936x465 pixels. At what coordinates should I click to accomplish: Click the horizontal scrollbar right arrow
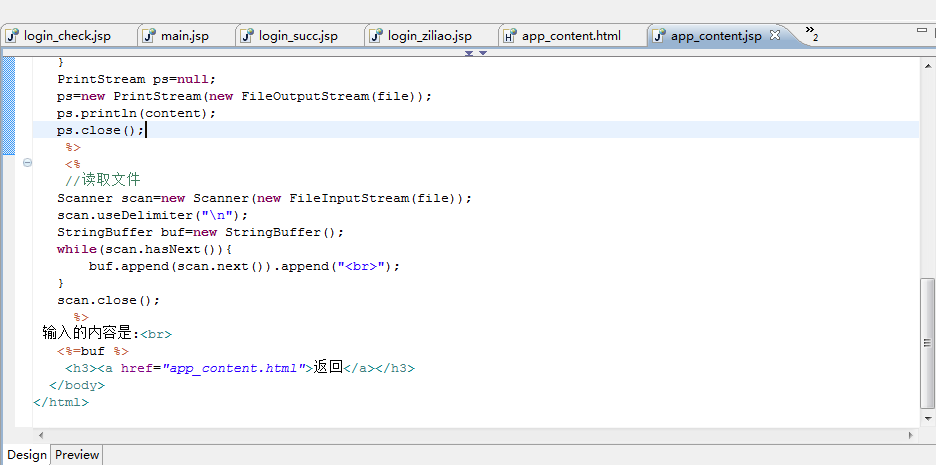point(912,436)
